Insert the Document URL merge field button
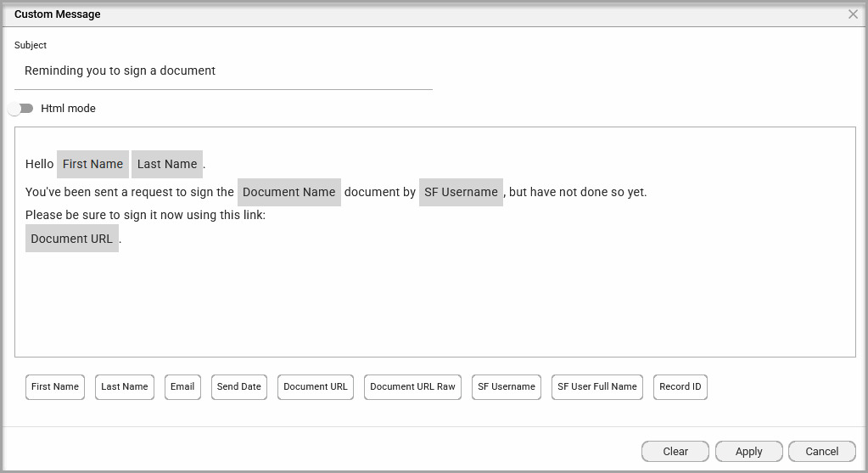The height and width of the screenshot is (473, 868). pyautogui.click(x=316, y=386)
